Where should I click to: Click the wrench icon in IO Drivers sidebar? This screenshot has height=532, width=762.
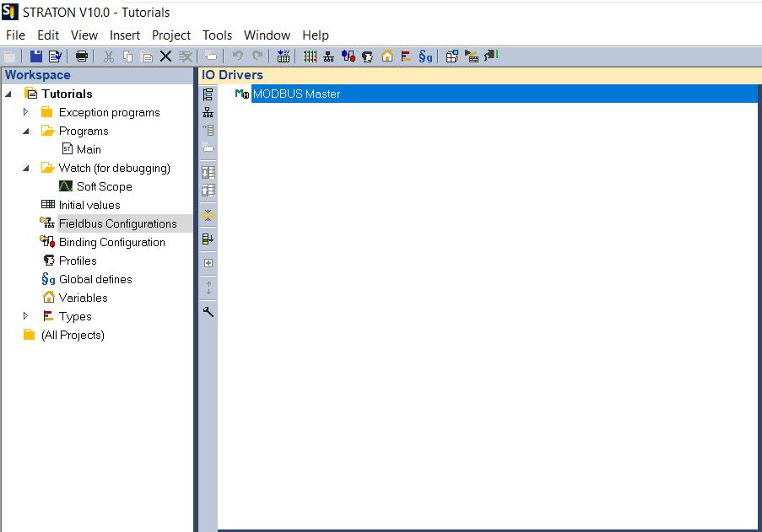pyautogui.click(x=208, y=312)
